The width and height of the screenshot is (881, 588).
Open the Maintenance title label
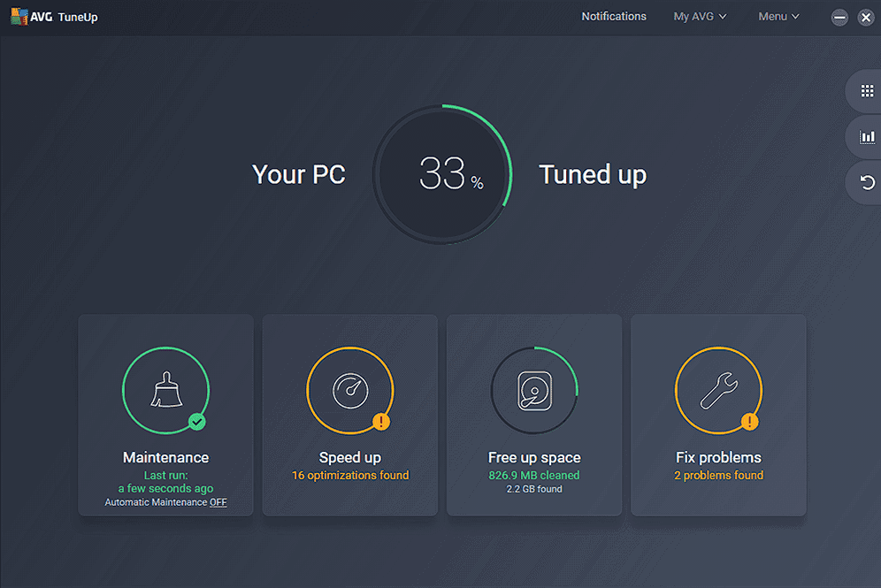[165, 457]
